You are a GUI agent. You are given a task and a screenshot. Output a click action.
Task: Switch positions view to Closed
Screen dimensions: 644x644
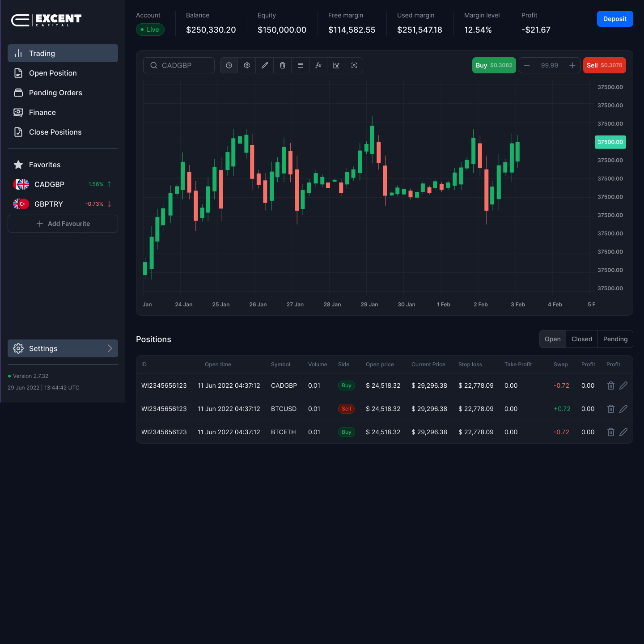click(581, 339)
